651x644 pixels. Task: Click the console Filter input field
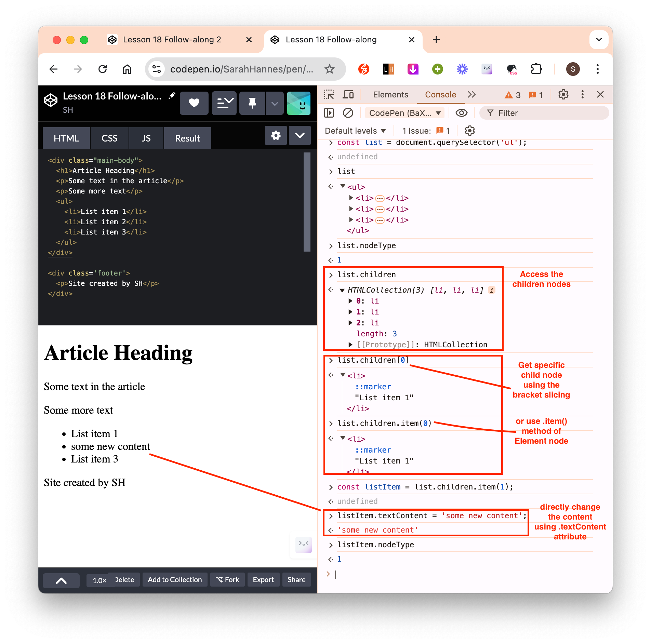click(544, 113)
